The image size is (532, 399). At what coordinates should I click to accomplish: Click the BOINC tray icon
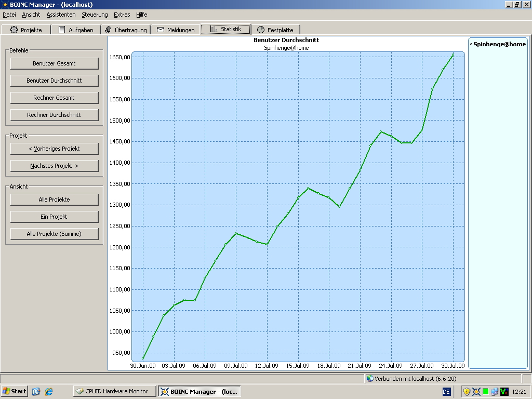click(476, 392)
